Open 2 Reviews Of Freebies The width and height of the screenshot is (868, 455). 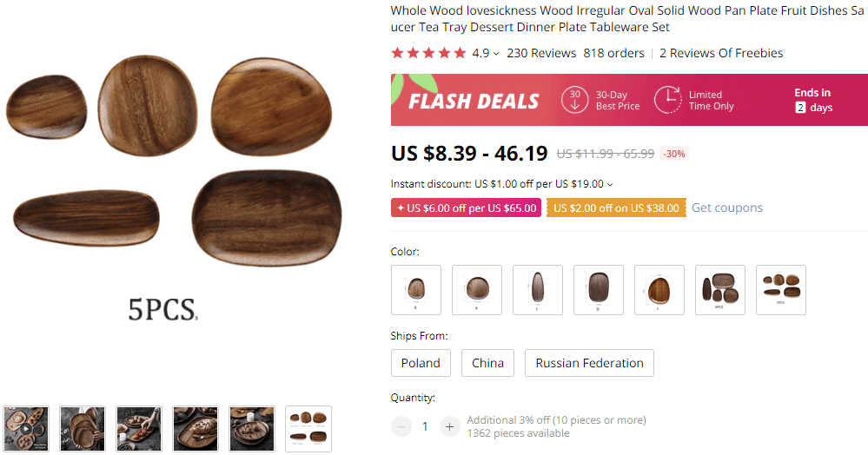coord(721,53)
